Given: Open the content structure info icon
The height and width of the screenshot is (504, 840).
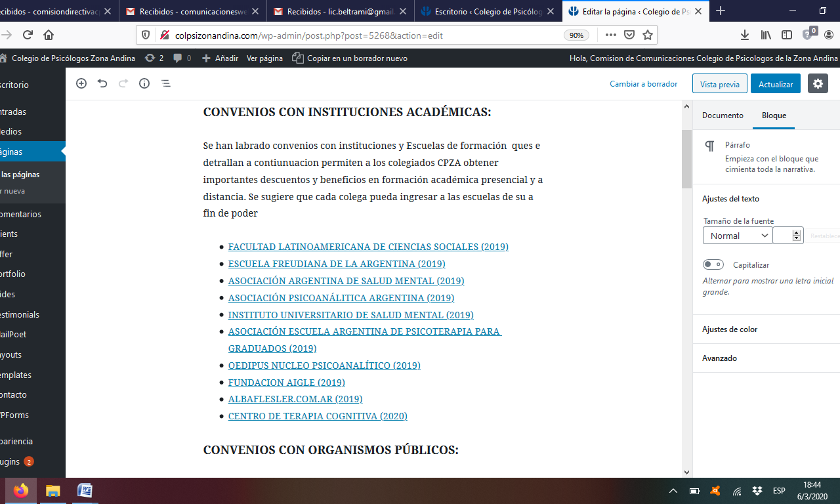Looking at the screenshot, I should tap(144, 83).
